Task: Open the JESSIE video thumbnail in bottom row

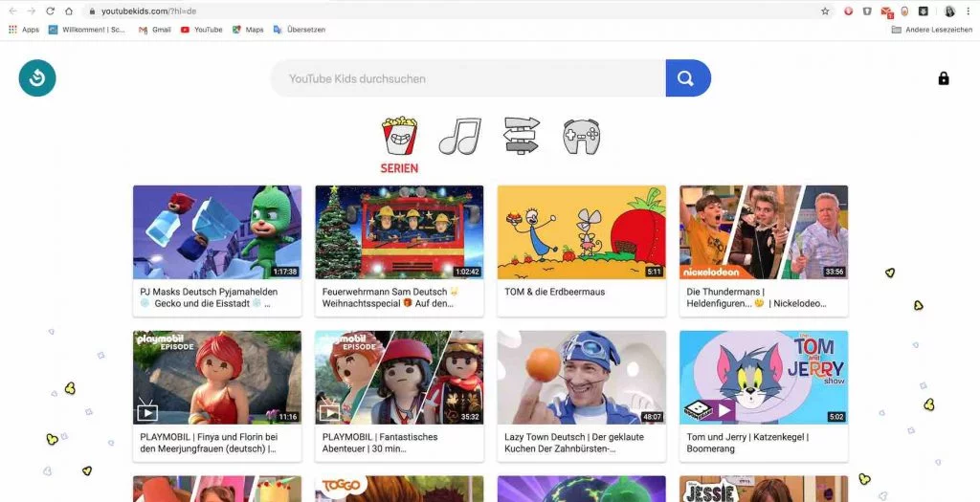Action: click(764, 489)
